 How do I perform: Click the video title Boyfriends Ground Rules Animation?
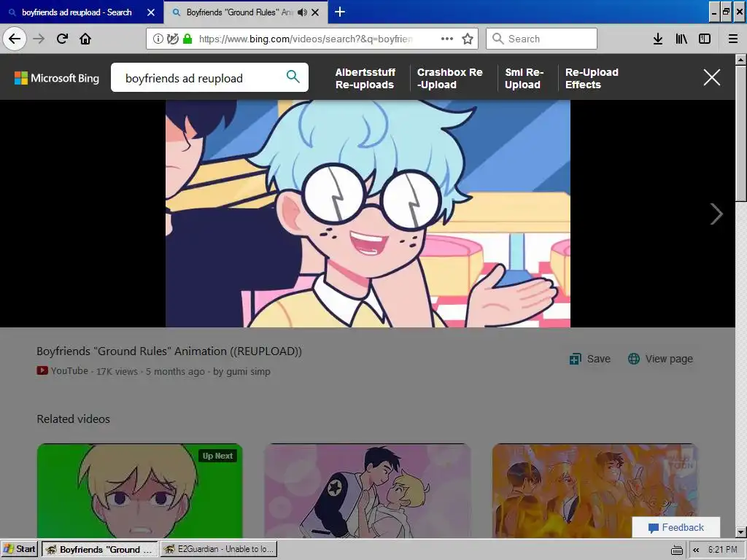coord(169,351)
